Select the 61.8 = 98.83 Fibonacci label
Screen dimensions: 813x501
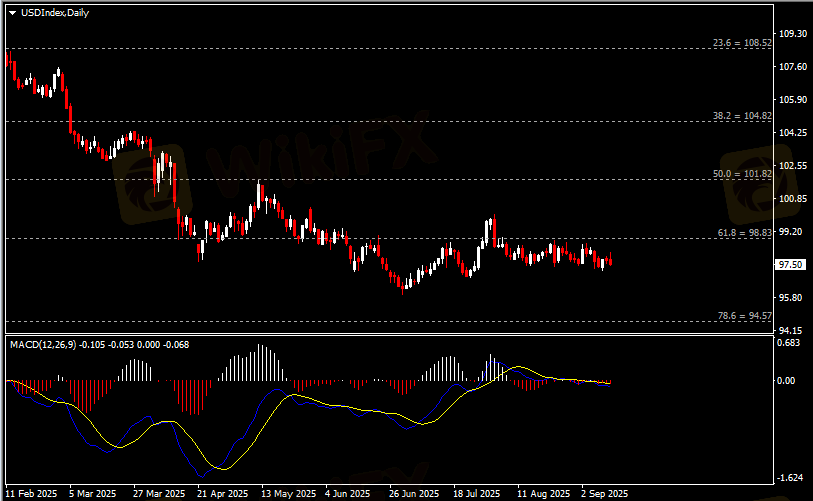click(x=745, y=233)
